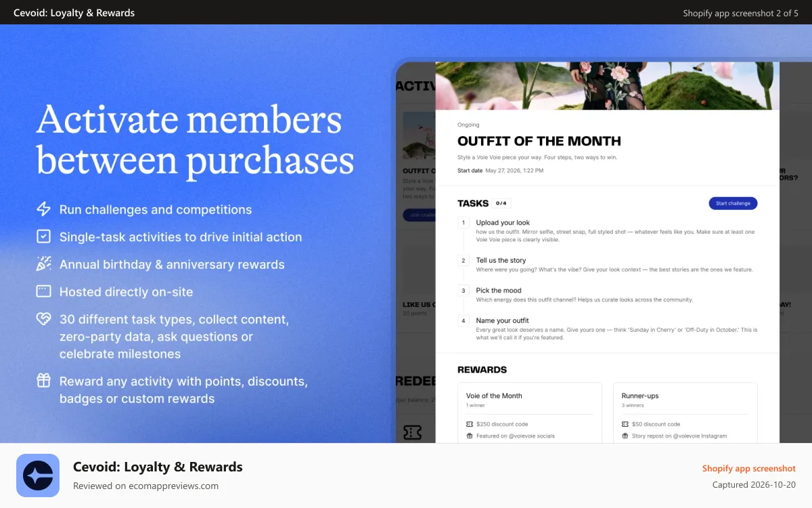Select step number 3 Pick the mood

(464, 291)
